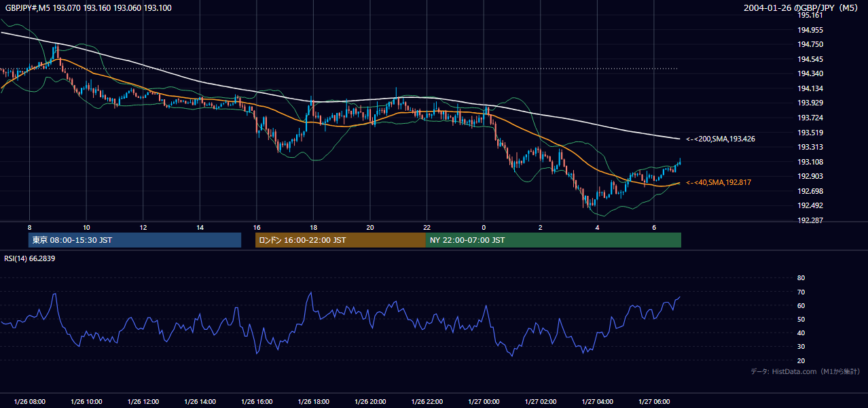Click RSI scale value 80

pos(801,278)
